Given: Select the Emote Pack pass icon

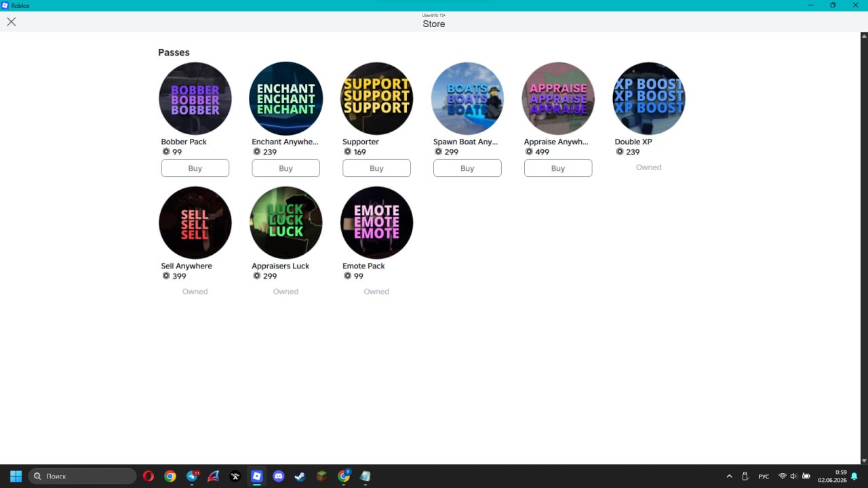Looking at the screenshot, I should [x=376, y=222].
